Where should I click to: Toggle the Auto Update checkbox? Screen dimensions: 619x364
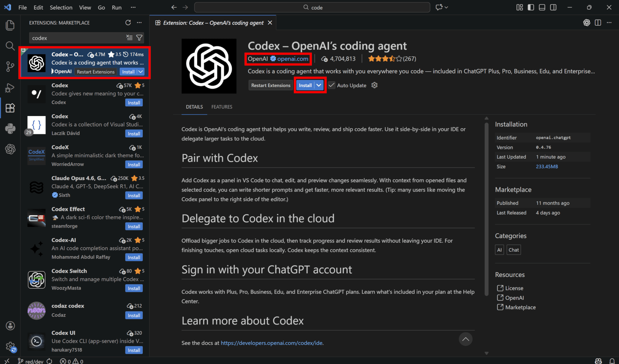(332, 85)
